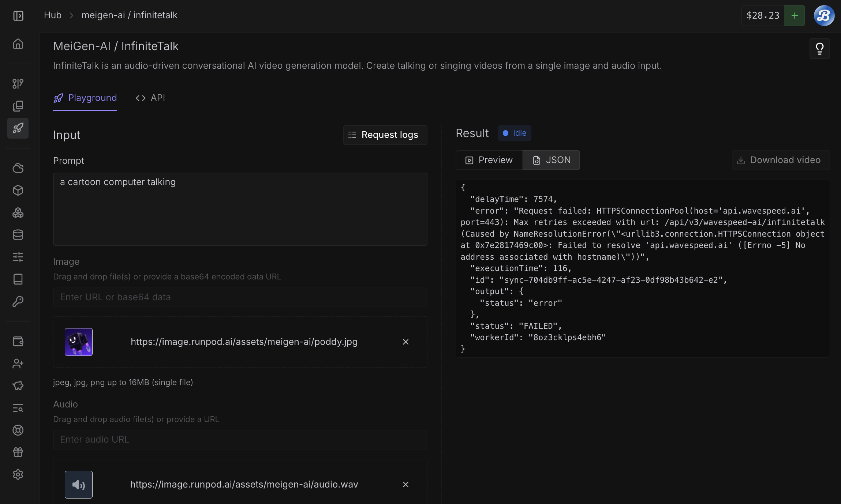The image size is (841, 504).
Task: Open the cloud icon in sidebar
Action: [x=18, y=168]
